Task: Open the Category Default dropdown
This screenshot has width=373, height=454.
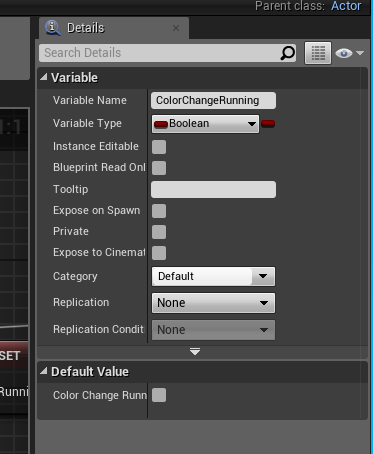Action: (x=213, y=276)
